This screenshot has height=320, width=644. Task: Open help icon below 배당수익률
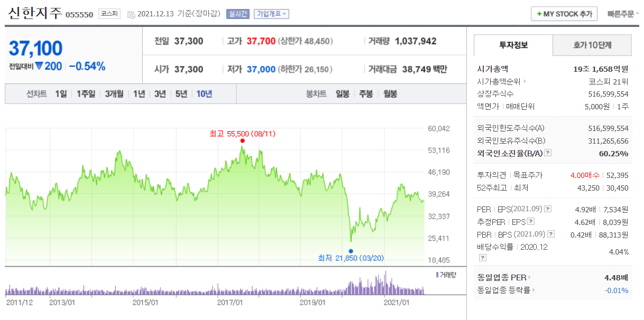pos(482,258)
